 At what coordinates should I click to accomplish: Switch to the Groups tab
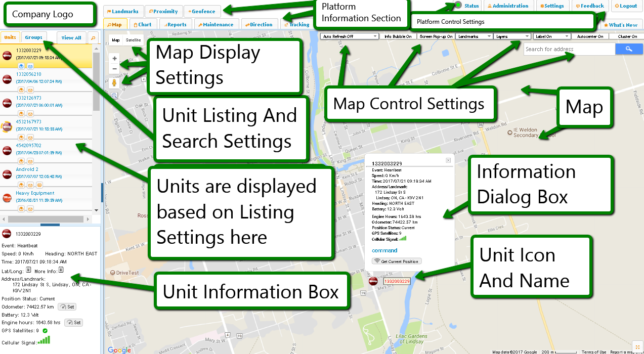[x=34, y=37]
